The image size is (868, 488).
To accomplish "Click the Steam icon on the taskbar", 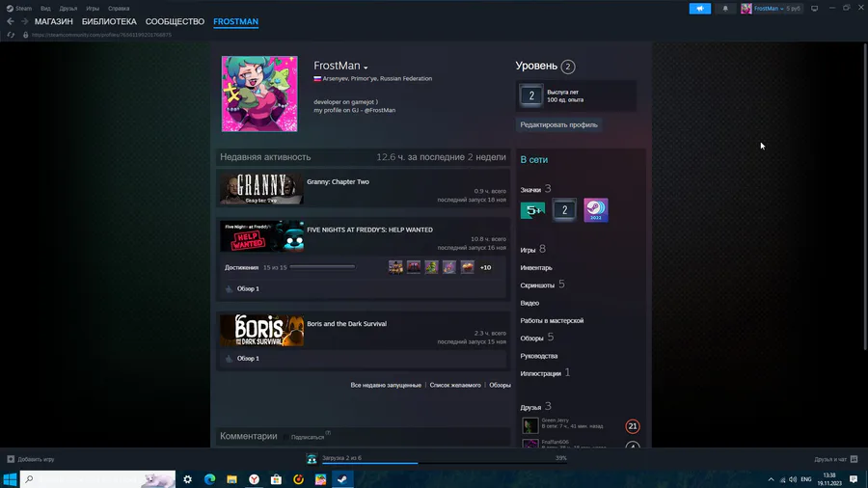I will (342, 479).
